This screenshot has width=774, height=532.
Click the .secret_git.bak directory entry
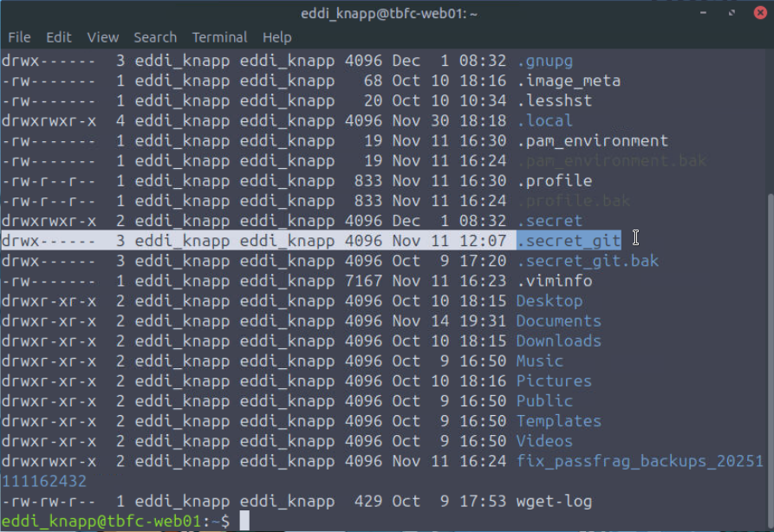tap(588, 260)
